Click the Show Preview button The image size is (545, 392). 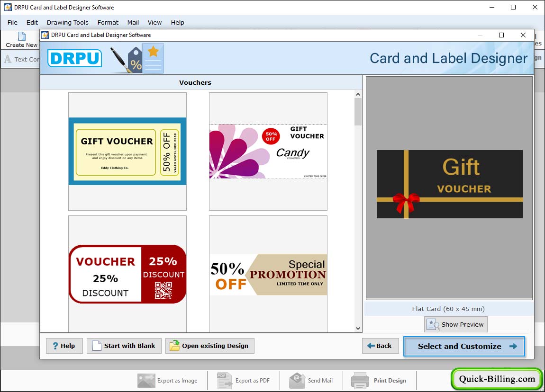pos(456,324)
